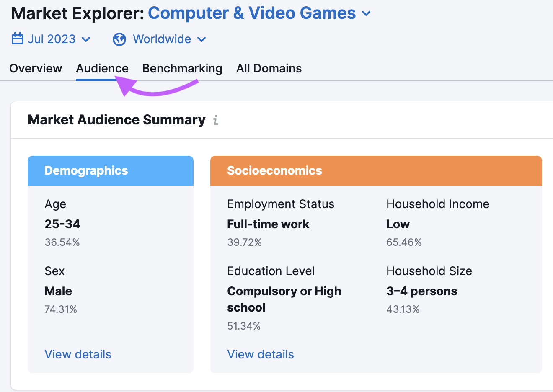Click the info icon beside Market Audience Summary
The image size is (553, 392).
216,120
